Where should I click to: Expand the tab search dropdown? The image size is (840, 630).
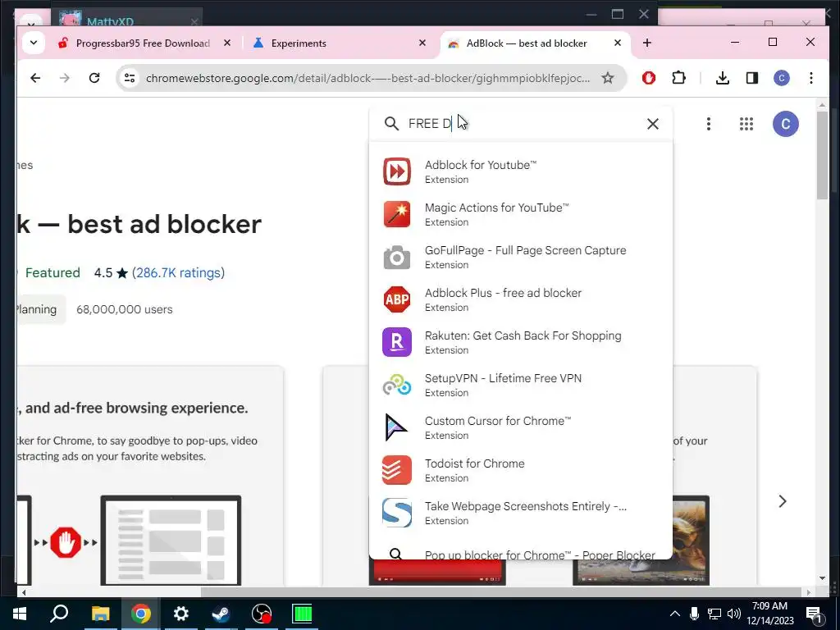coord(33,43)
